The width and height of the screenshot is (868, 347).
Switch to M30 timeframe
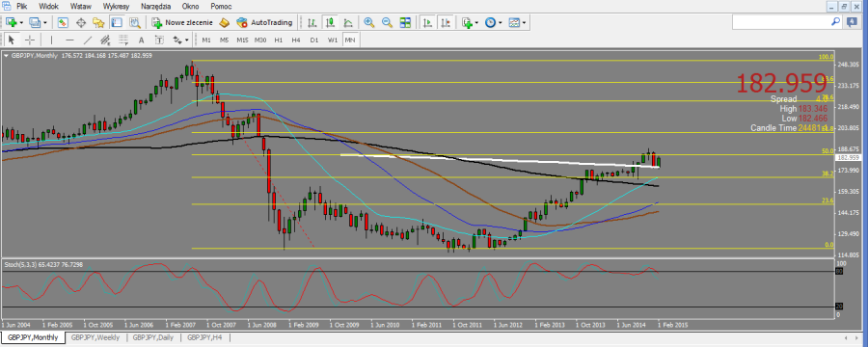pyautogui.click(x=260, y=40)
